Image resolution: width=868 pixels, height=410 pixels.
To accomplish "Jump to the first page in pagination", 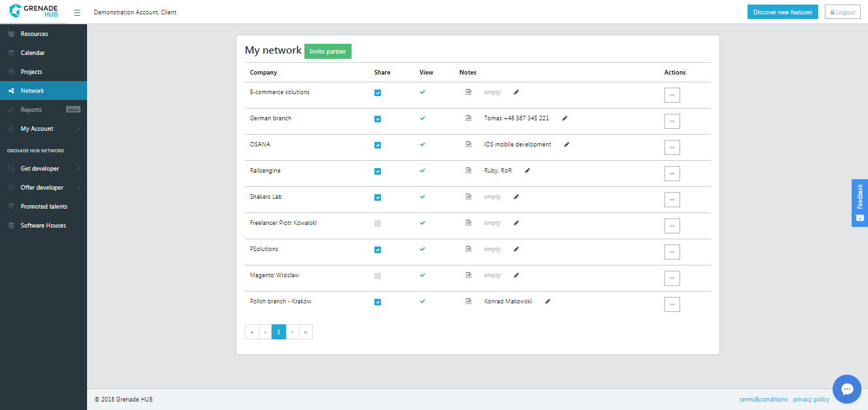I will click(252, 332).
